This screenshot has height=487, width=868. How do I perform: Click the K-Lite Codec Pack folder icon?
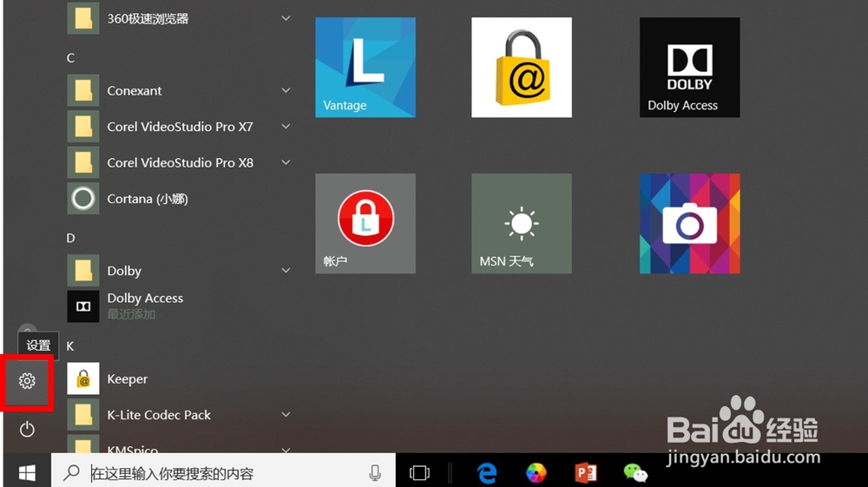83,414
